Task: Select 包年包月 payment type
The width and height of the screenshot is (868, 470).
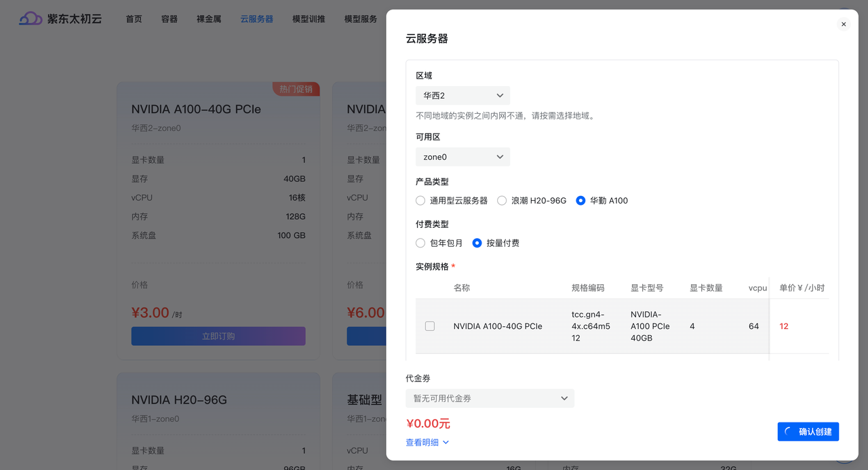Action: [x=420, y=243]
